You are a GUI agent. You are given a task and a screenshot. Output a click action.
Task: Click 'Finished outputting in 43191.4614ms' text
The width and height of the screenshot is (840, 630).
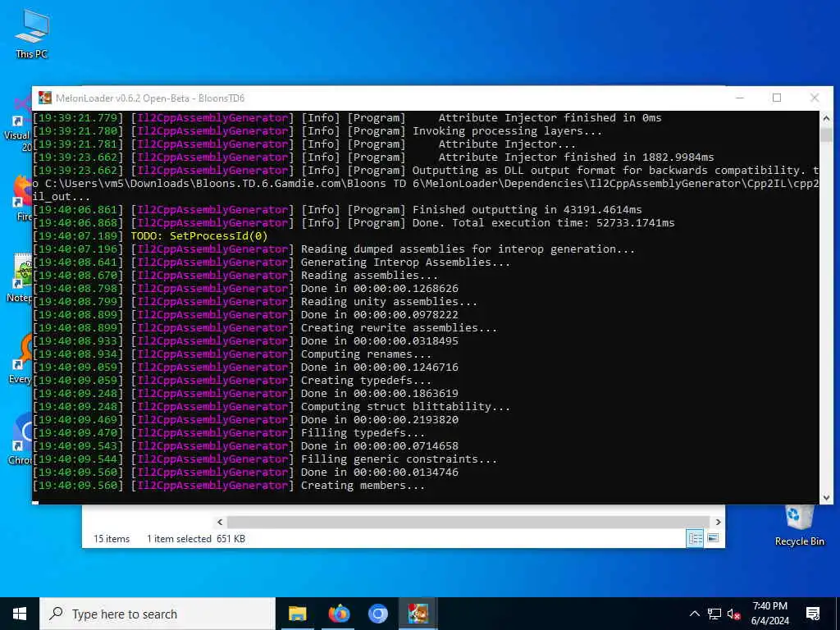click(x=527, y=209)
